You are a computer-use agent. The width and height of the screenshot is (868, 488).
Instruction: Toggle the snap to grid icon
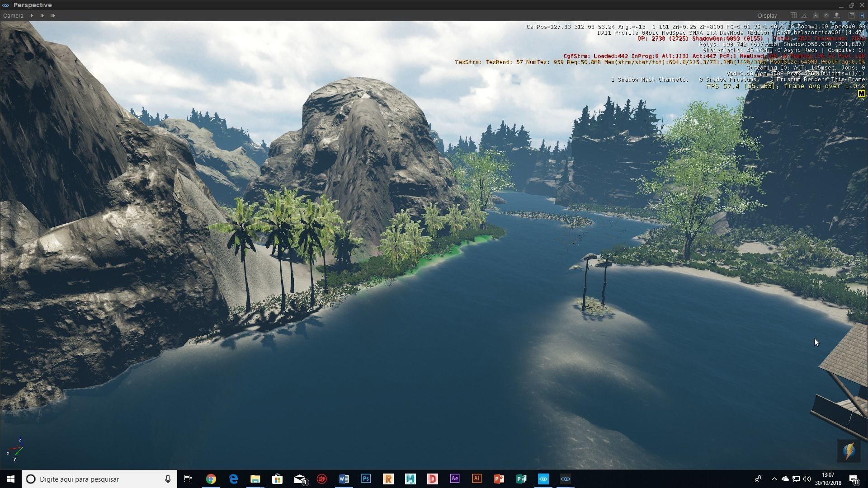coord(793,15)
